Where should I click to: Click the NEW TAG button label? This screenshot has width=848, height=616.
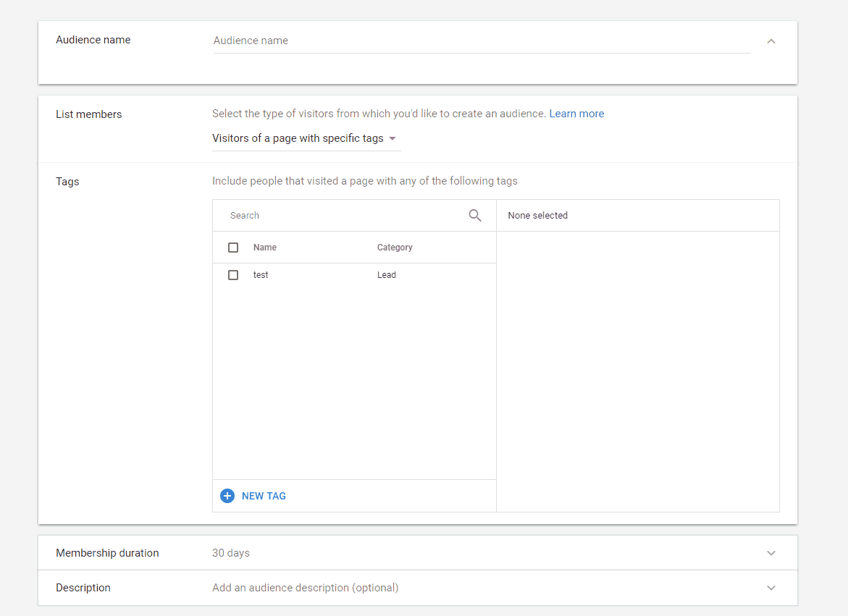click(x=264, y=496)
